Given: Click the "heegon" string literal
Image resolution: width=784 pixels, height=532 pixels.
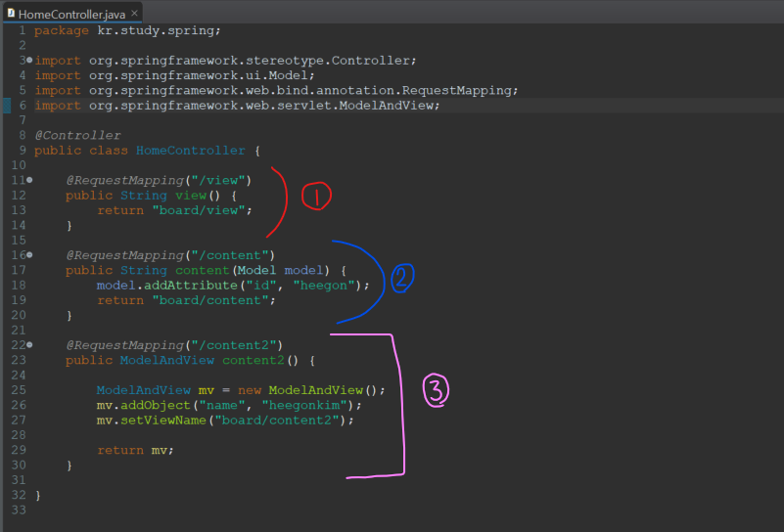Looking at the screenshot, I should pos(324,286).
